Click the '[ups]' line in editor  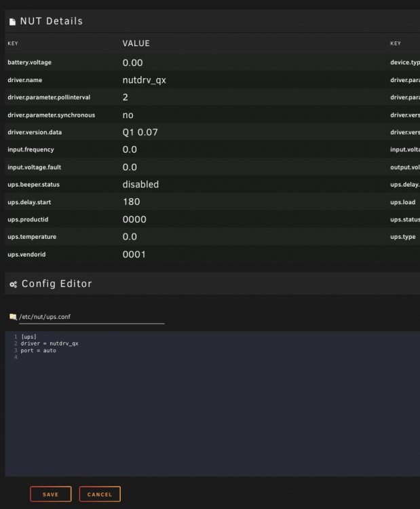point(28,337)
